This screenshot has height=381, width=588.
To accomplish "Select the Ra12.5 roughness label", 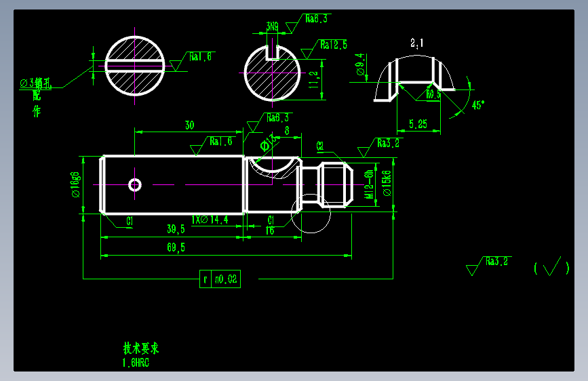I will [x=334, y=45].
